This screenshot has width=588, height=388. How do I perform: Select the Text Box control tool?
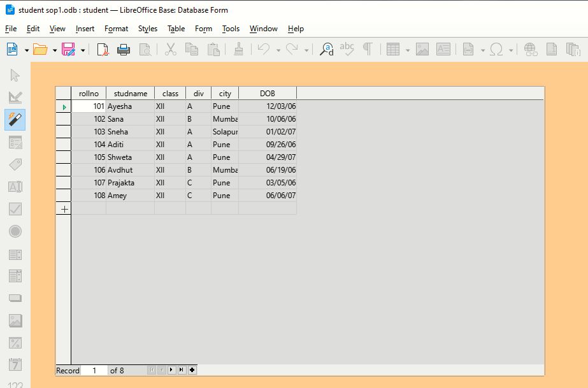(15, 186)
